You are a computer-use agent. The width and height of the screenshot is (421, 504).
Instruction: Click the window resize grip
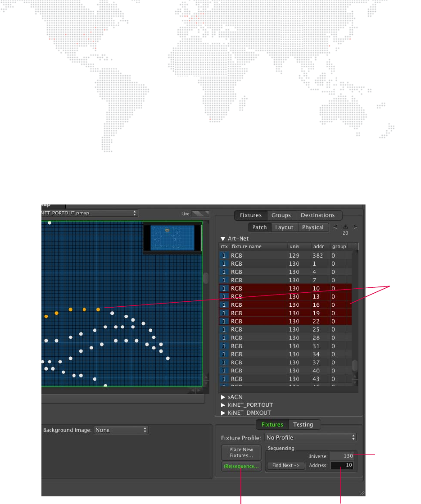[x=362, y=493]
